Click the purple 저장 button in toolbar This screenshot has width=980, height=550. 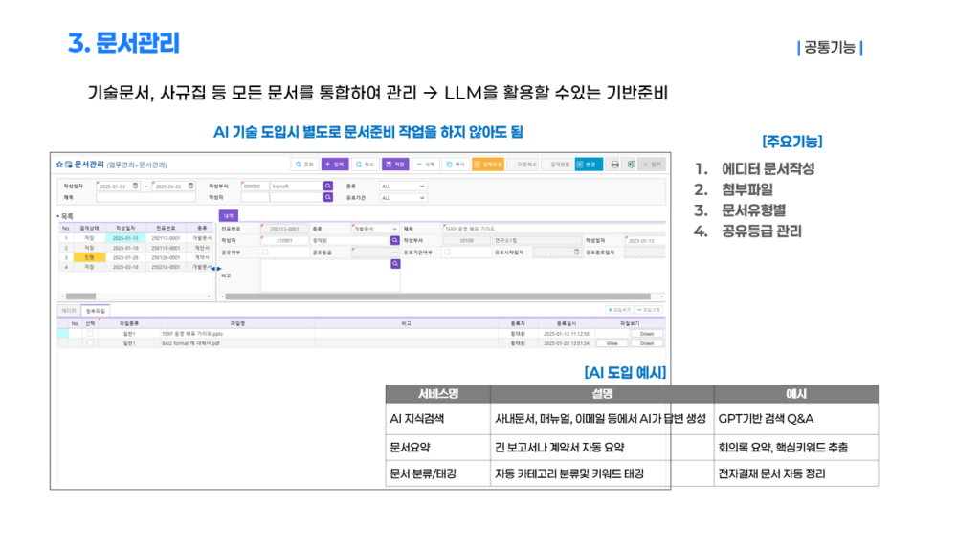click(395, 165)
